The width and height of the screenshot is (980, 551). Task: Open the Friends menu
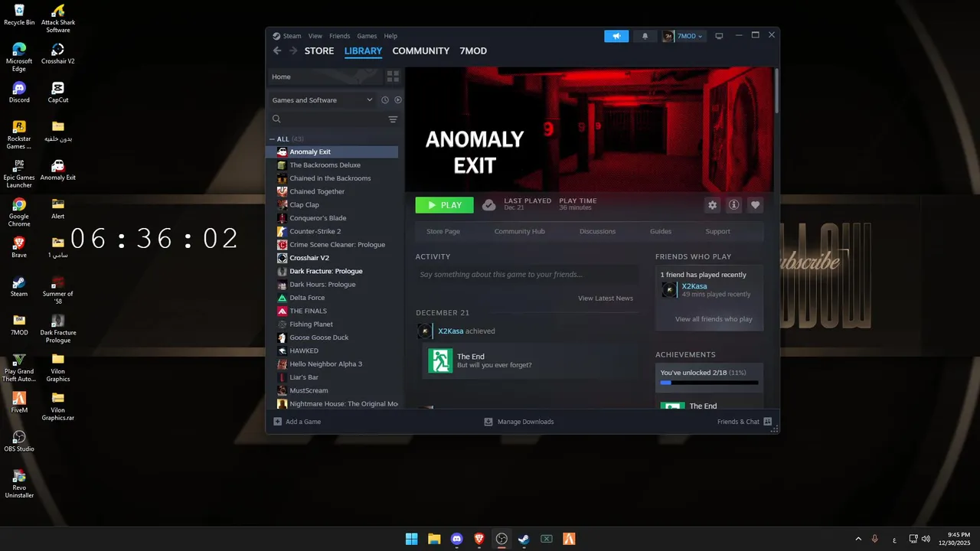(339, 36)
